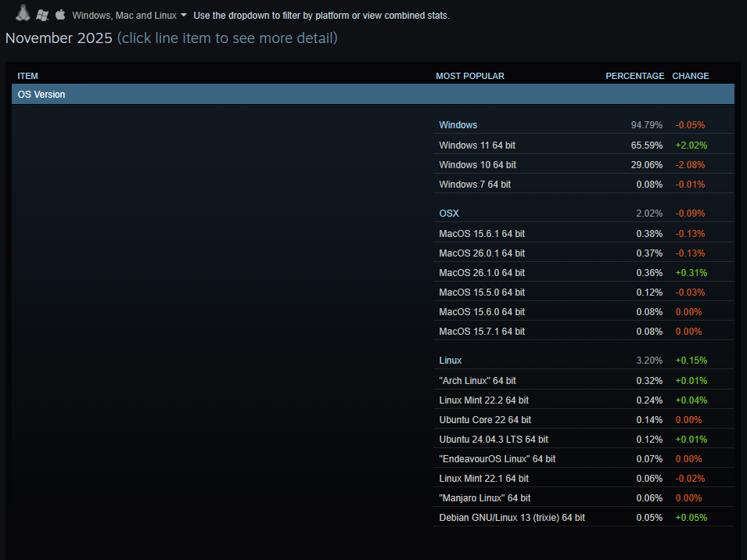Click the Windows category heading
The image size is (747, 560).
click(458, 125)
